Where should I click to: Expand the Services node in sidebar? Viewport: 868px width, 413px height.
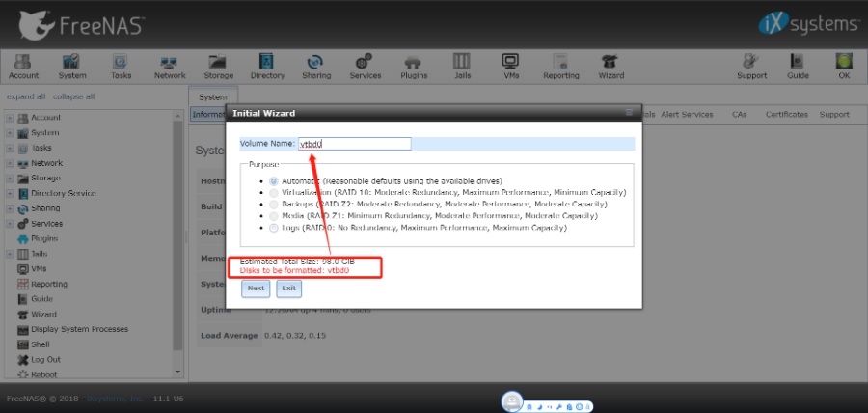pyautogui.click(x=10, y=224)
